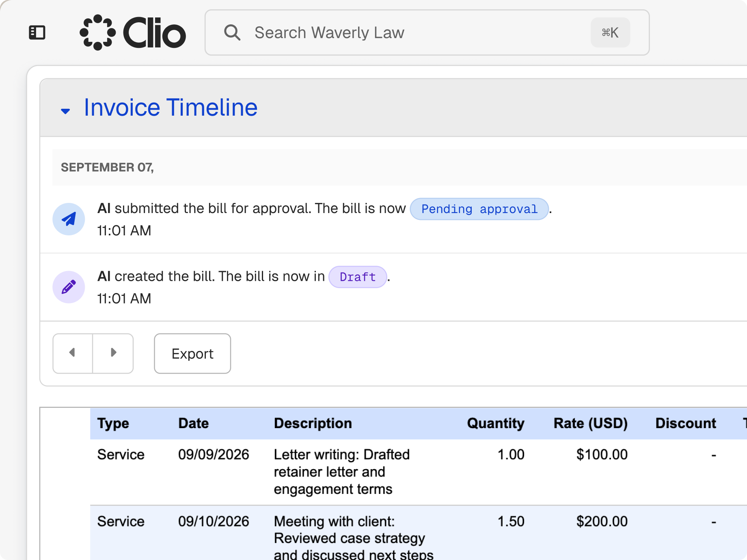This screenshot has width=747, height=560.
Task: Focus the Search Waverly Law field
Action: pyautogui.click(x=427, y=32)
